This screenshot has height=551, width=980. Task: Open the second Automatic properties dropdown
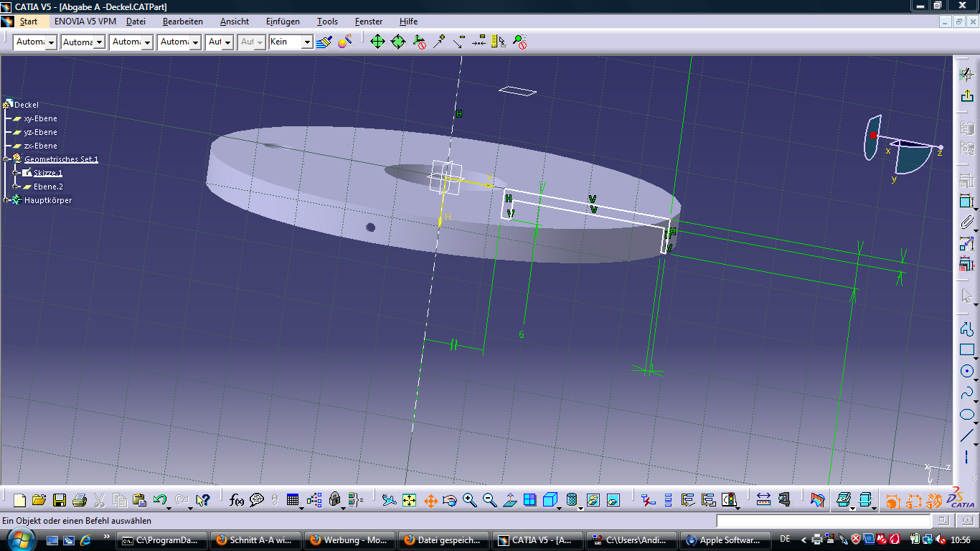tap(100, 42)
